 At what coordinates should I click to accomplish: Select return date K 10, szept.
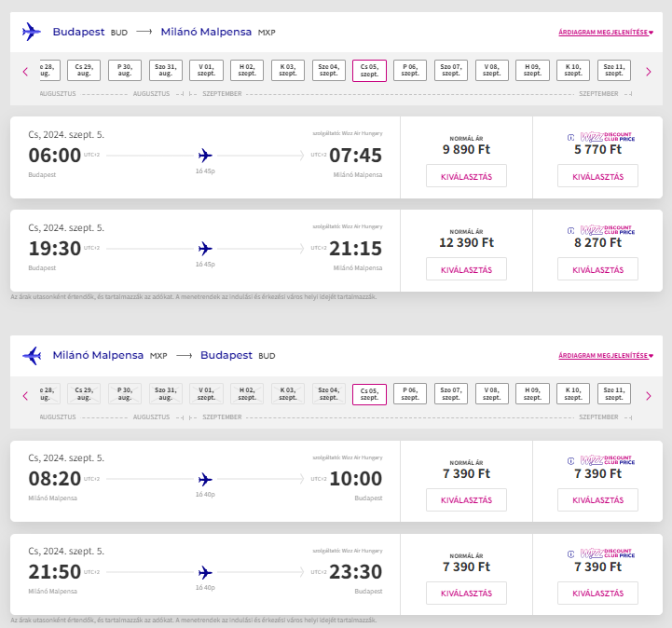[x=573, y=394]
